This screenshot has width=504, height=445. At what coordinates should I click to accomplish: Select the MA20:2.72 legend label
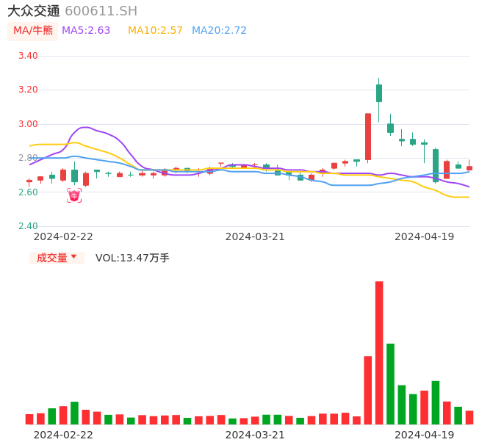click(219, 31)
